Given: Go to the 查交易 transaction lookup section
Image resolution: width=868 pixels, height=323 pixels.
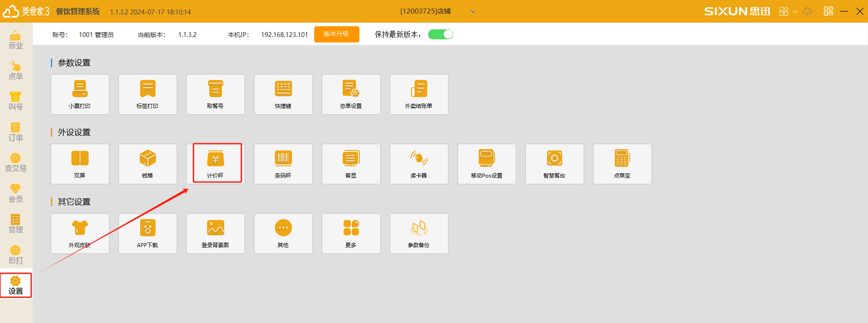Looking at the screenshot, I should [x=16, y=163].
